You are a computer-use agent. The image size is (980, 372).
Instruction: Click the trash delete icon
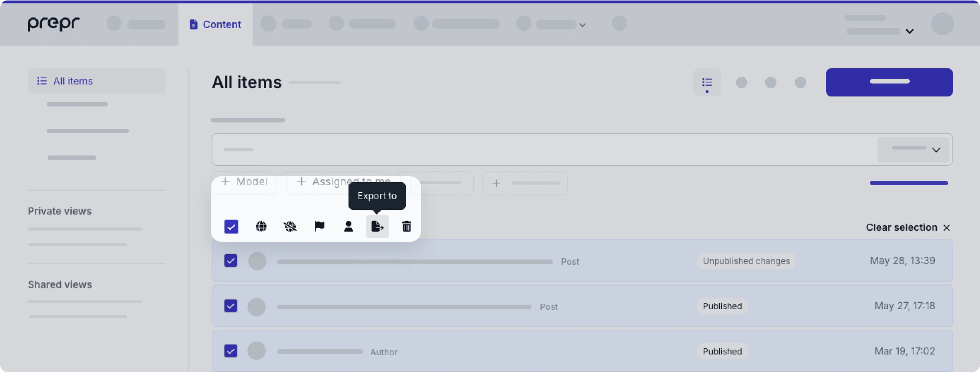407,227
